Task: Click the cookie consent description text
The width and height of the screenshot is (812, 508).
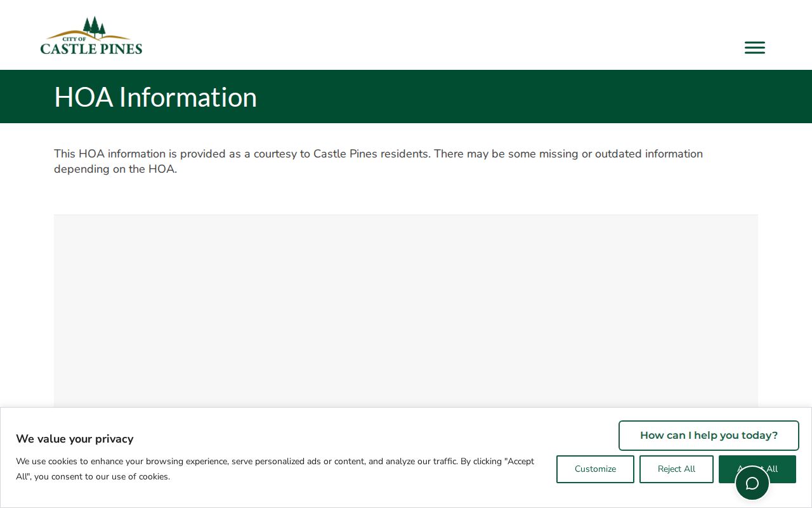Action: [x=275, y=469]
